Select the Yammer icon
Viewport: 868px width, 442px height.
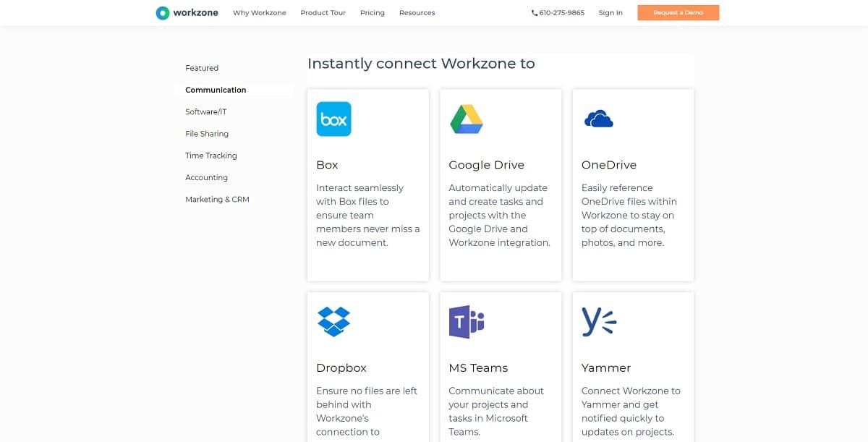coord(597,321)
